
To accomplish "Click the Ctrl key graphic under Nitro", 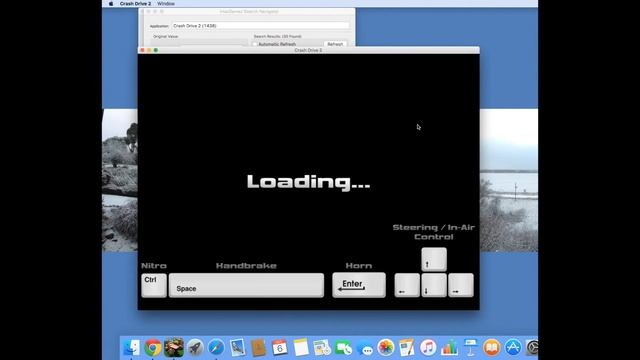I will 154,285.
